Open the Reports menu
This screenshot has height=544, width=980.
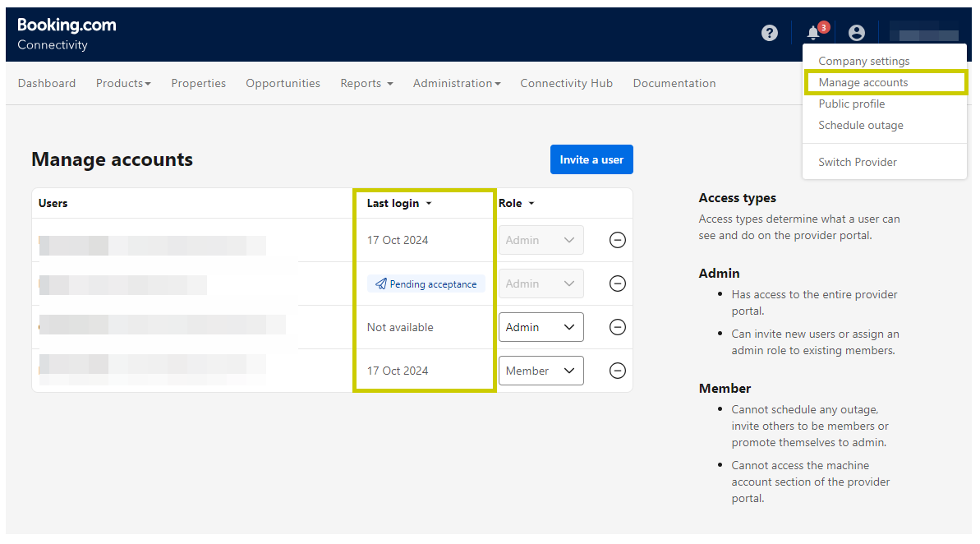point(366,83)
